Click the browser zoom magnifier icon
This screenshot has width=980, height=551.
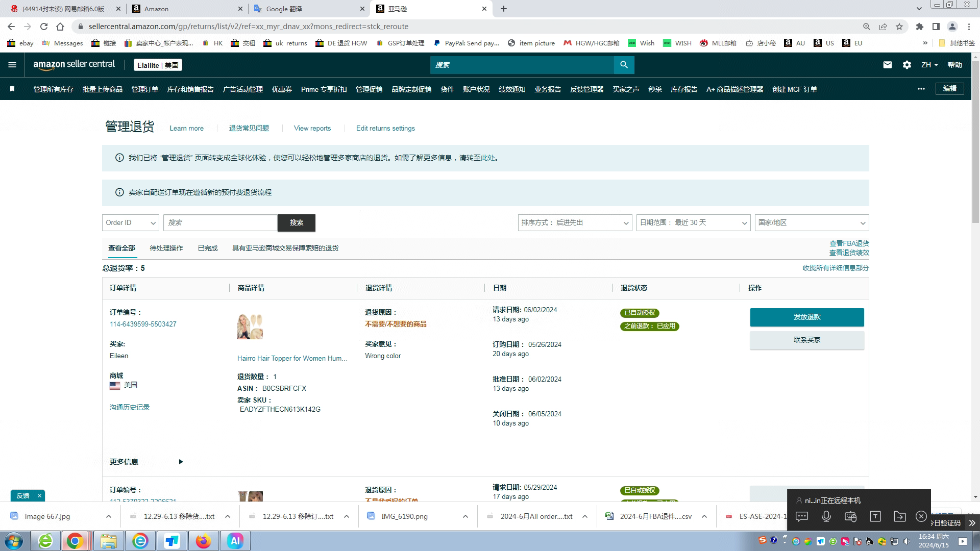866,27
